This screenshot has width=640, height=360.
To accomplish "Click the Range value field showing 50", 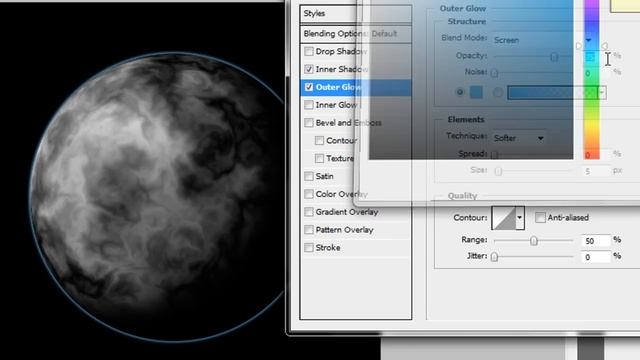I will (x=596, y=240).
